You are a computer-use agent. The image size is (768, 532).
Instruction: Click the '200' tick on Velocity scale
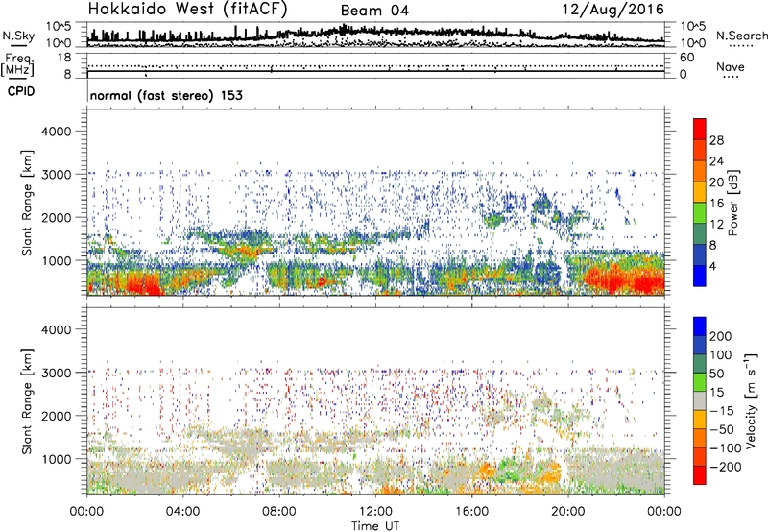pyautogui.click(x=721, y=336)
